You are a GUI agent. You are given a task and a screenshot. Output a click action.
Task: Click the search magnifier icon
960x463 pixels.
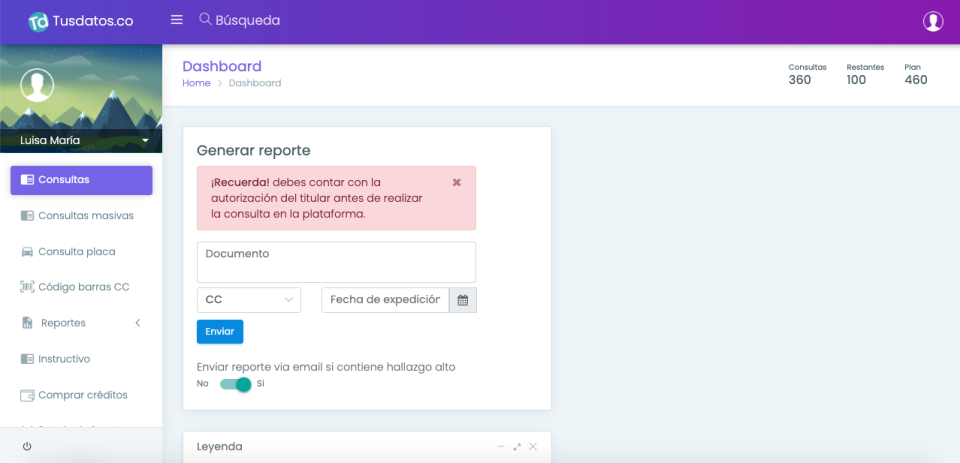click(205, 20)
